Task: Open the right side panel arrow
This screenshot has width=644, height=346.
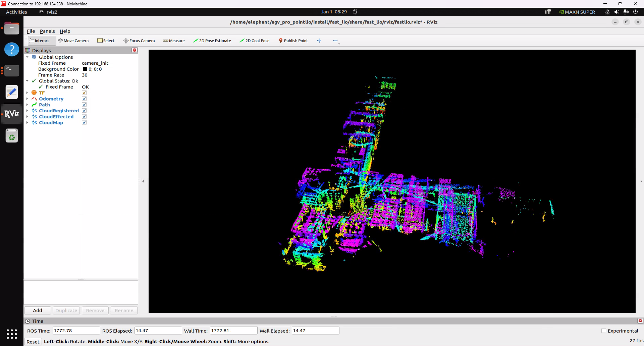Action: tap(641, 181)
